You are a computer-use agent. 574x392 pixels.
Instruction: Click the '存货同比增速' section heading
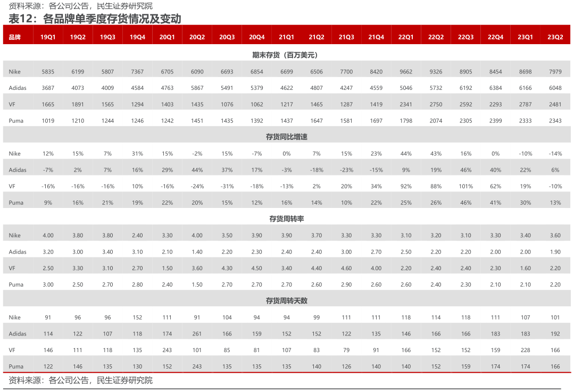[286, 137]
